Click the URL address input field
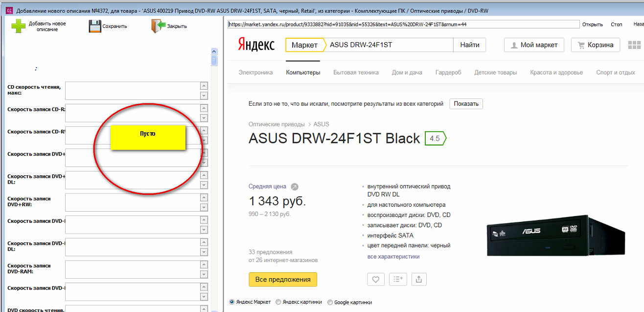The height and width of the screenshot is (312, 644). [x=404, y=24]
